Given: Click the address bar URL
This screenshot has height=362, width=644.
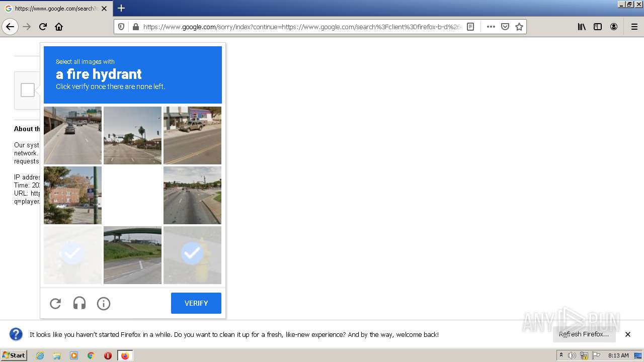Looking at the screenshot, I should click(302, 27).
